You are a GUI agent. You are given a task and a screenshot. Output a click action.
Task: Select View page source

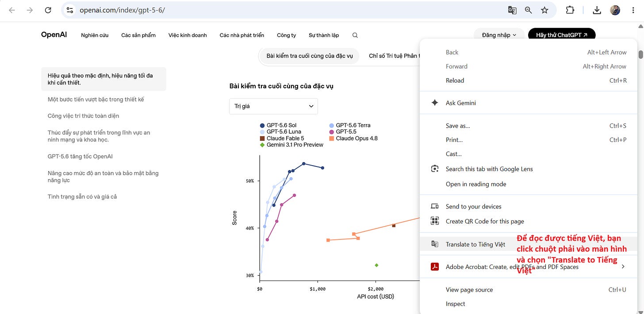click(529, 290)
